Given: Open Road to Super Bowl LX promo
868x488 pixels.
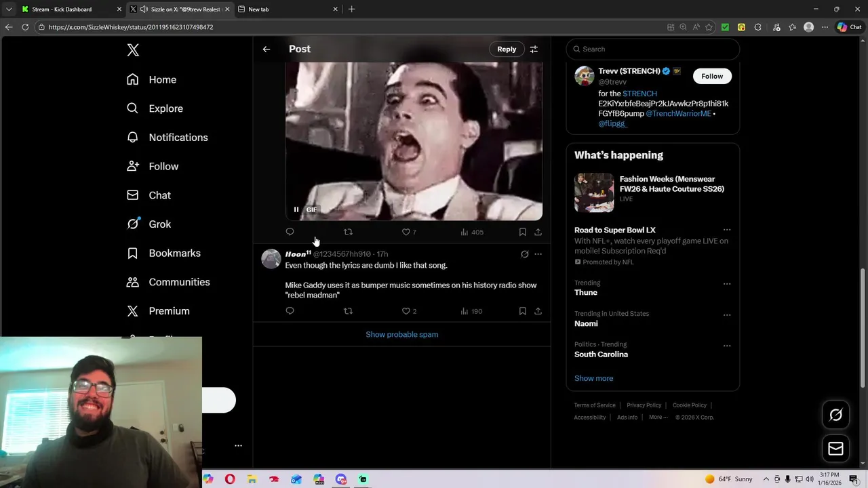Looking at the screenshot, I should coord(652,245).
